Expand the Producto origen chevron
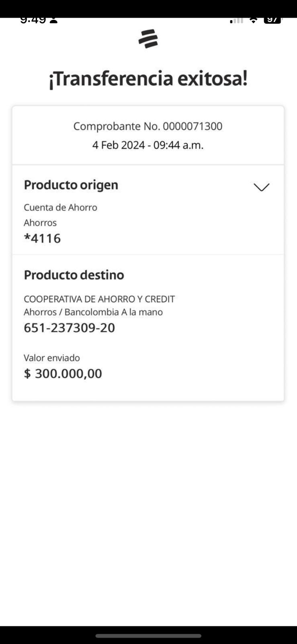The image size is (297, 644). [261, 187]
